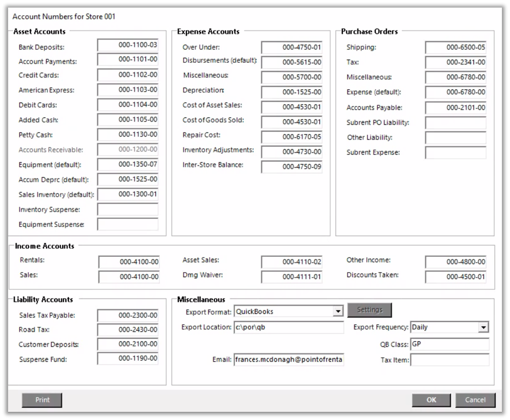Focus the Shipping purchase order field

click(456, 48)
